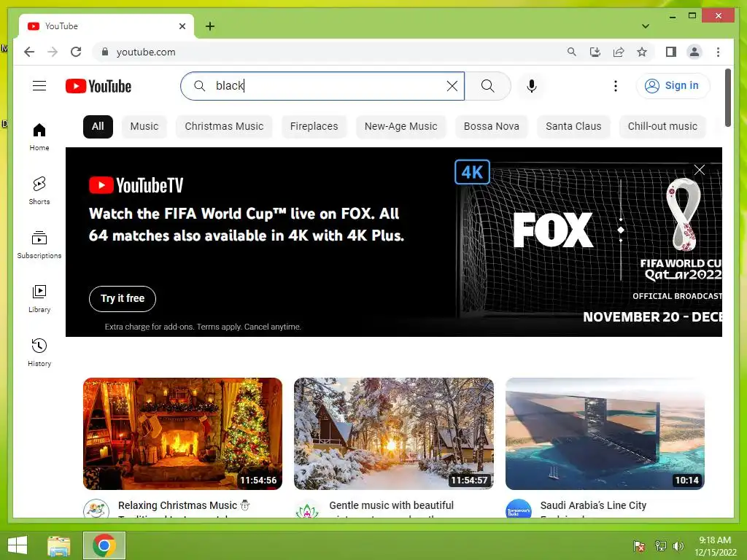The height and width of the screenshot is (560, 747).
Task: Open File Explorer from the taskbar
Action: [x=59, y=545]
